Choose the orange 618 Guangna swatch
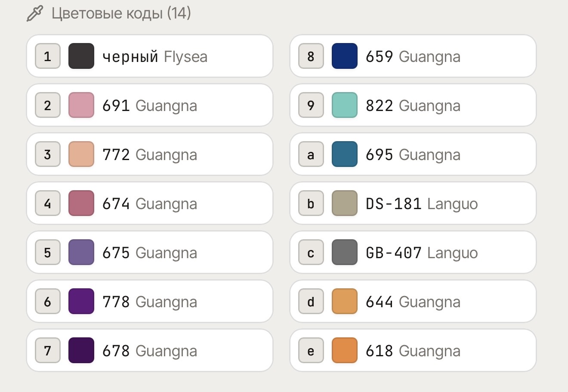 [x=345, y=350]
